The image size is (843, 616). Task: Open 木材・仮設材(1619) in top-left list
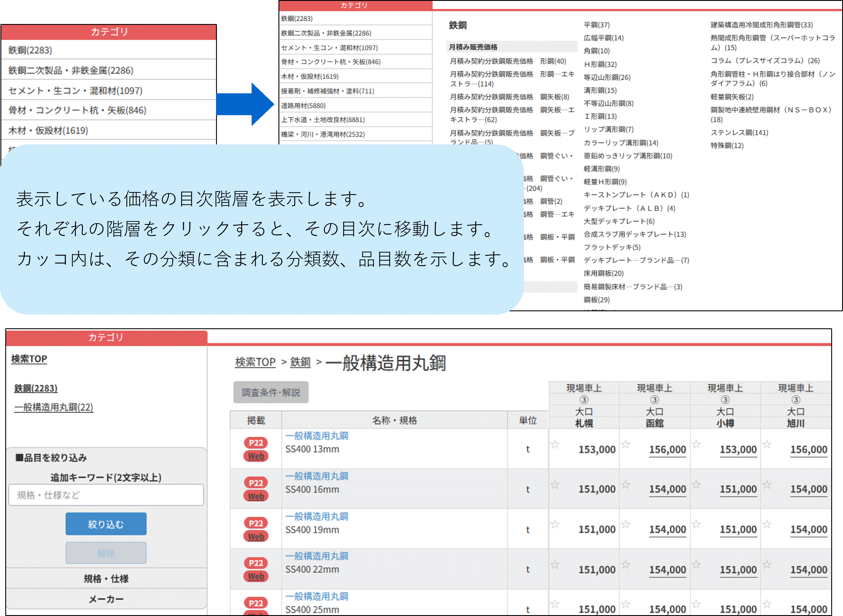pos(108,130)
